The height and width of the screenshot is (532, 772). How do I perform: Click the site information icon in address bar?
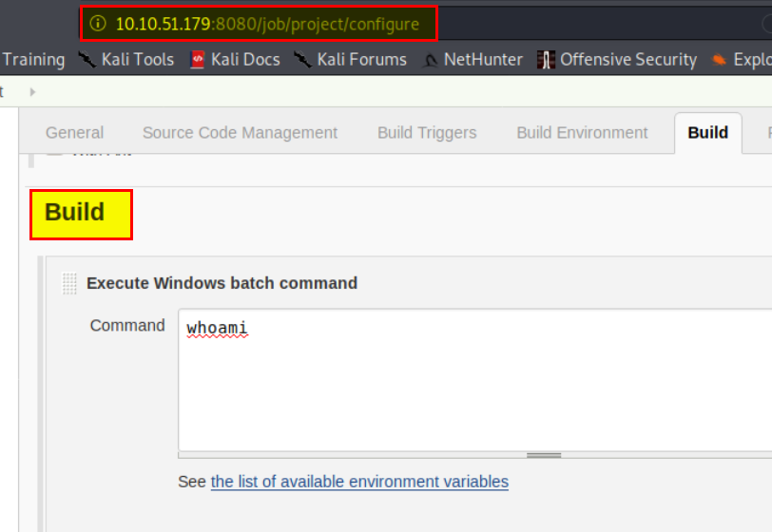coord(97,24)
